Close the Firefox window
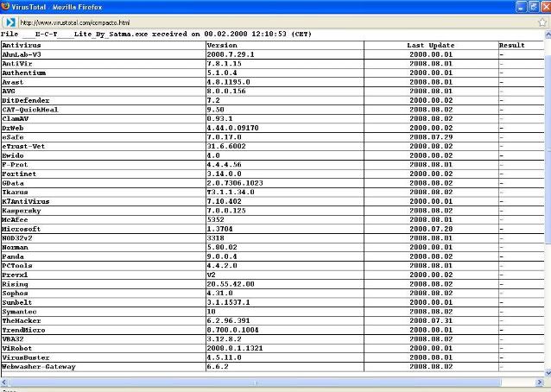The width and height of the screenshot is (551, 392). click(546, 7)
